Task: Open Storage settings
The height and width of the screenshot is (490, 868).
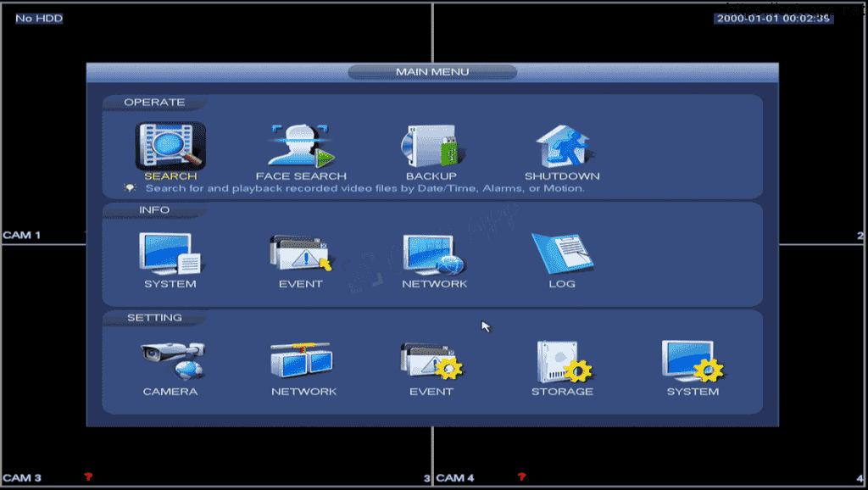Action: click(562, 362)
